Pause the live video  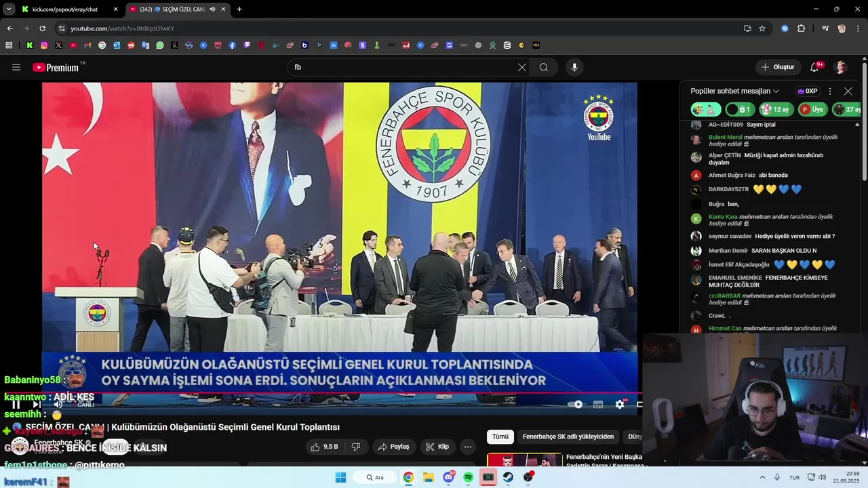[x=16, y=405]
